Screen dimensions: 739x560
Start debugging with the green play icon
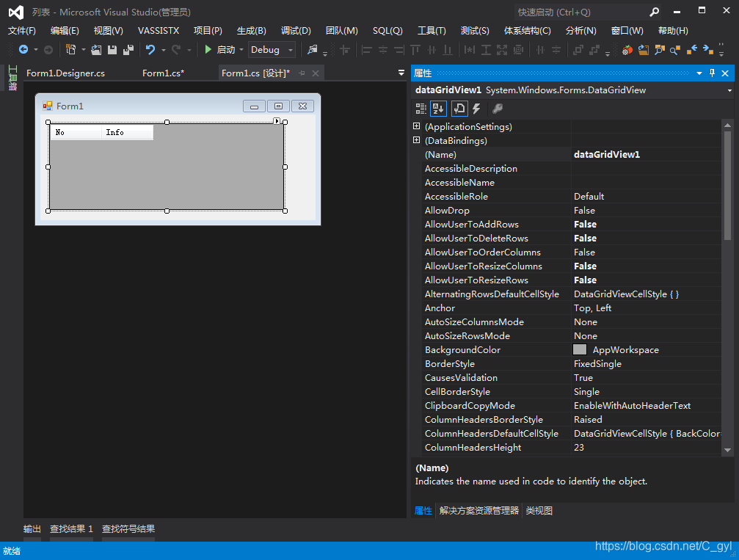pyautogui.click(x=208, y=49)
